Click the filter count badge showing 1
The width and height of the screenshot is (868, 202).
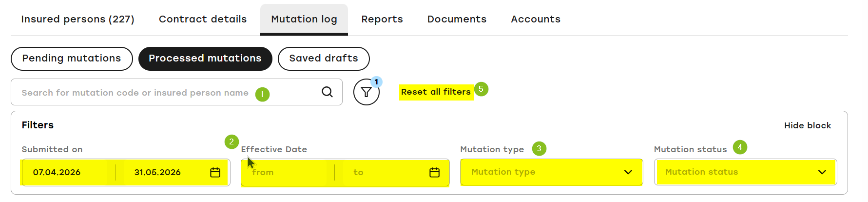click(x=376, y=82)
